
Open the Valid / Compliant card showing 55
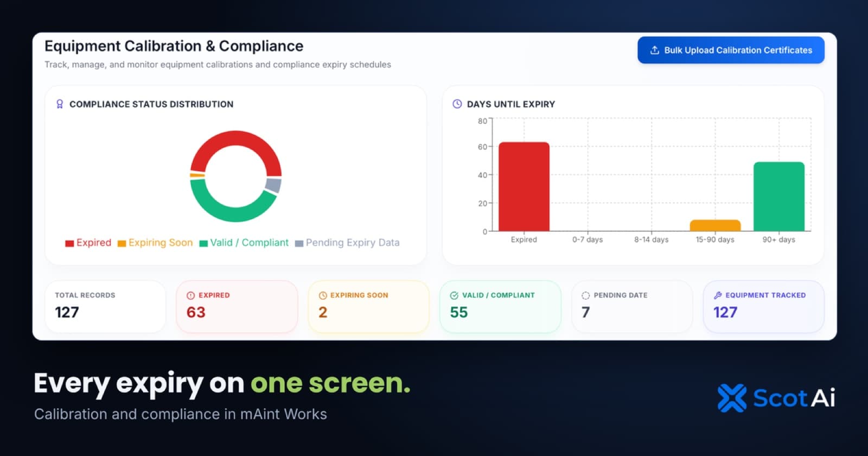coord(500,306)
